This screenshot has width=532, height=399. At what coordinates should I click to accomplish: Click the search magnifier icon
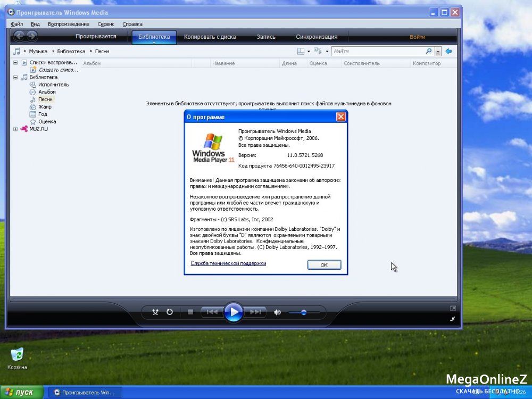429,51
